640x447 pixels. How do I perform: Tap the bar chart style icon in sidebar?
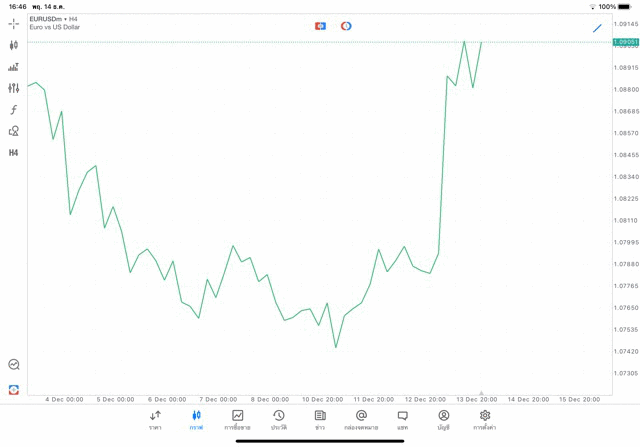[14, 67]
